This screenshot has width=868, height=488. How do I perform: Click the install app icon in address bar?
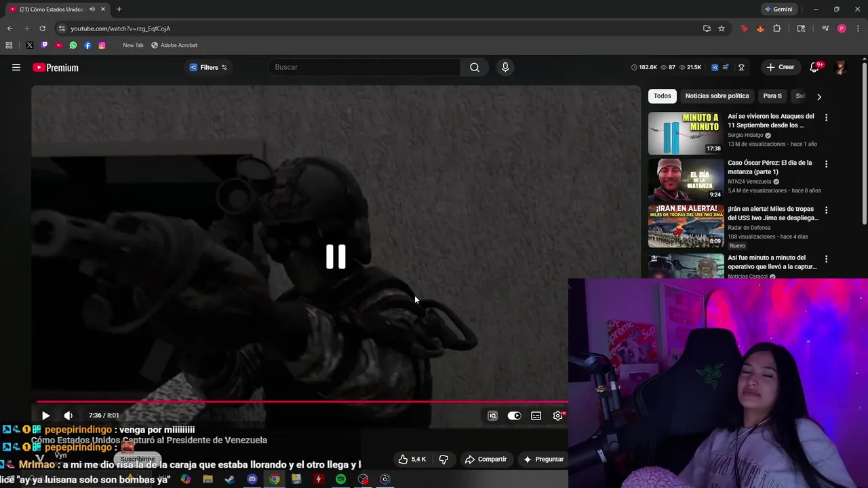point(707,28)
